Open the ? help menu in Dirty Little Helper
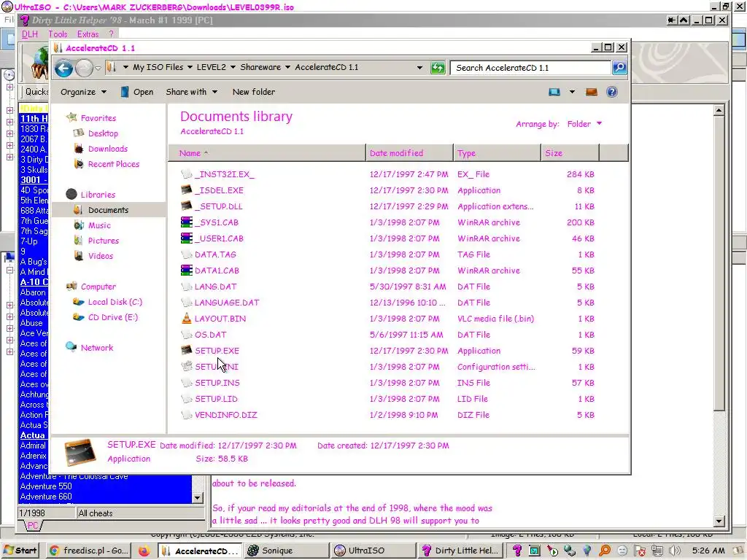Image resolution: width=747 pixels, height=560 pixels. pyautogui.click(x=111, y=34)
